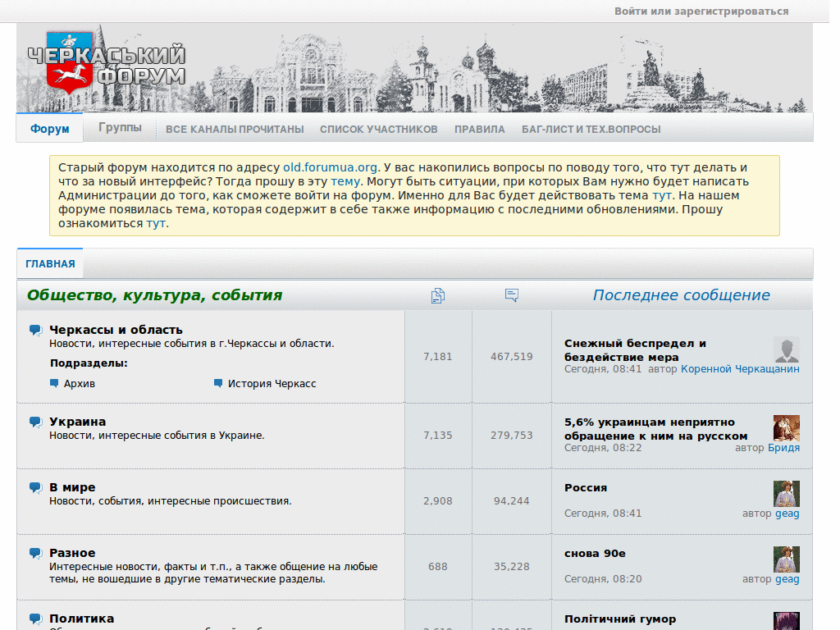This screenshot has height=630, width=840.
Task: Open the В мире forum
Action: point(72,487)
